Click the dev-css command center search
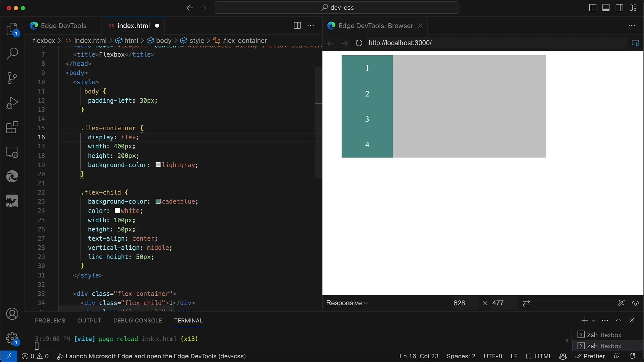This screenshot has height=362, width=644. tap(336, 8)
